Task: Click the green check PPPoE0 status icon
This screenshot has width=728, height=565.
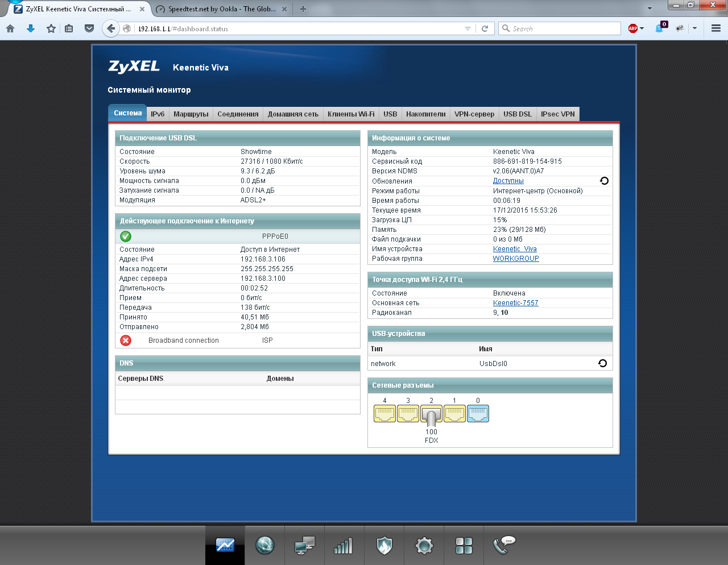Action: point(126,236)
